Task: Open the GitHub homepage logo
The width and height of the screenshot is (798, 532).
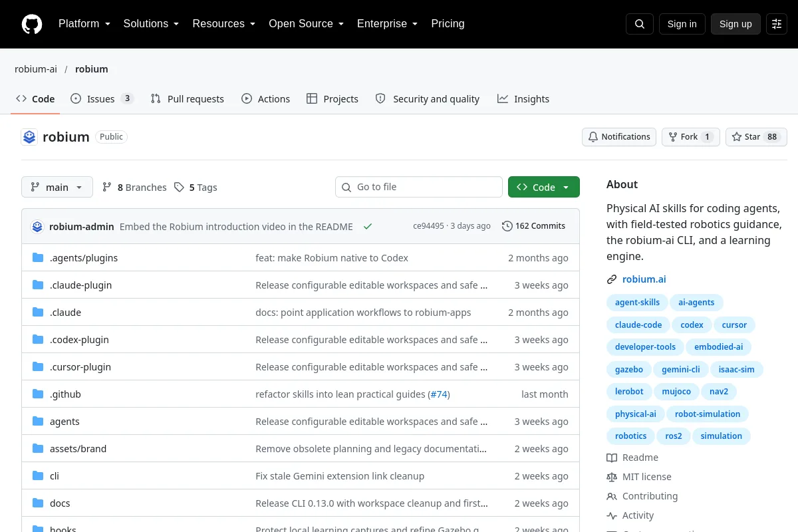Action: click(32, 24)
